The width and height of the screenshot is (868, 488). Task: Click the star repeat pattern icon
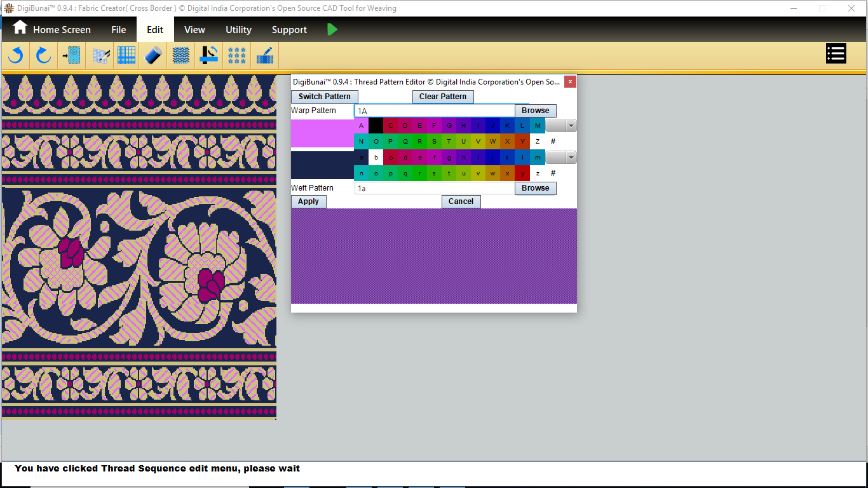[x=237, y=56]
